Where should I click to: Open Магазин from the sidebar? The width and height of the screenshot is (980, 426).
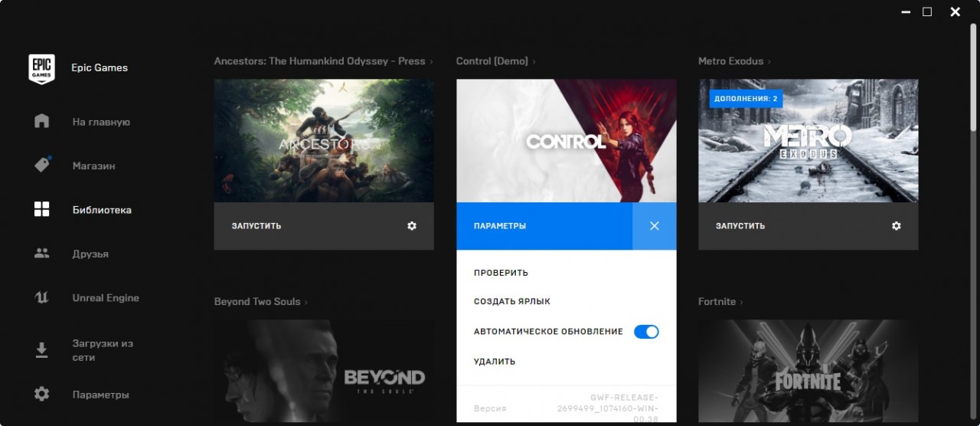(93, 165)
